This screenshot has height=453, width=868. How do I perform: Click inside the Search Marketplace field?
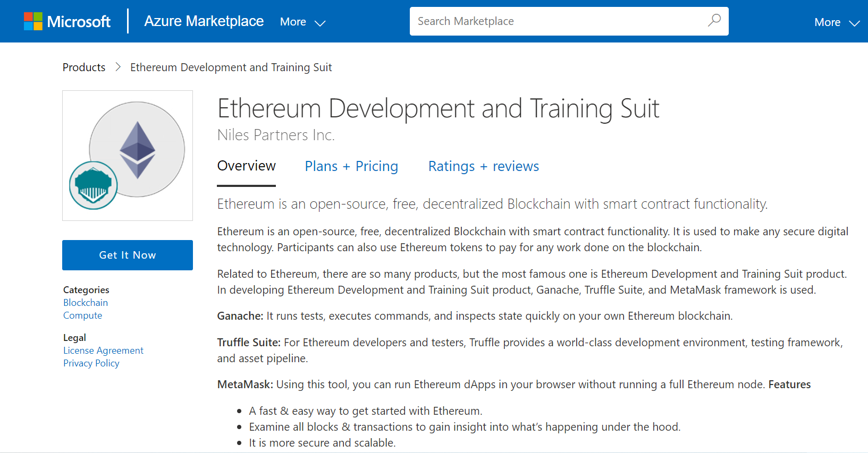[x=558, y=21]
